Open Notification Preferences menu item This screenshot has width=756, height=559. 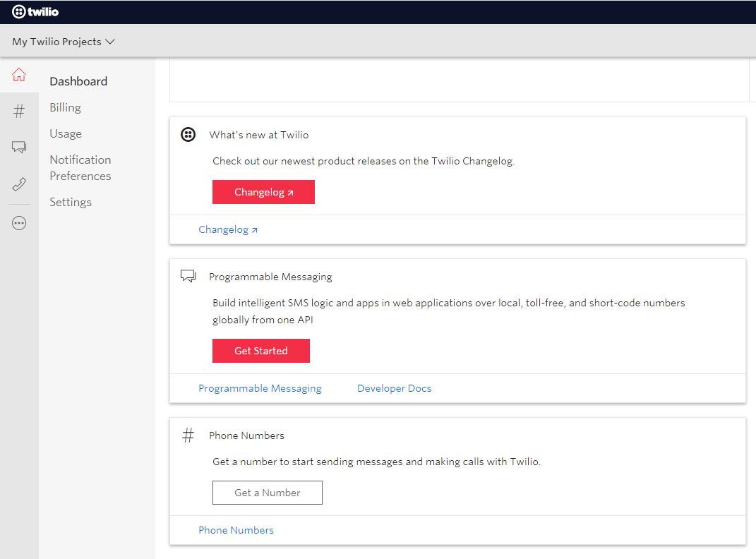pyautogui.click(x=80, y=168)
